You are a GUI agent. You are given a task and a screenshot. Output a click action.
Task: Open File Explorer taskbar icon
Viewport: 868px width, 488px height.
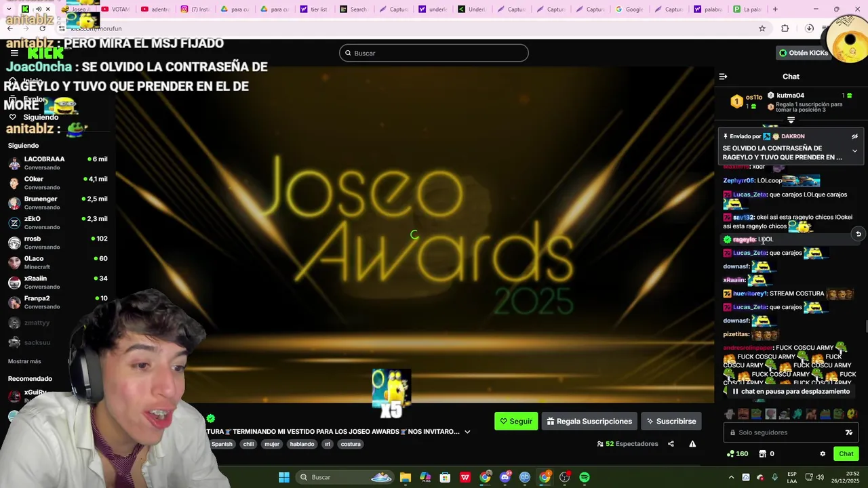pos(405,477)
